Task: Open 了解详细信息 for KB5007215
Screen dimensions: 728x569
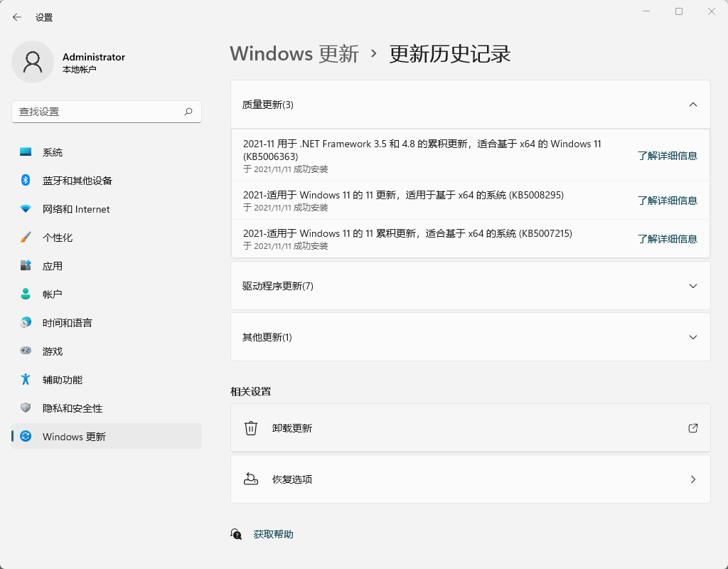Action: pos(667,239)
